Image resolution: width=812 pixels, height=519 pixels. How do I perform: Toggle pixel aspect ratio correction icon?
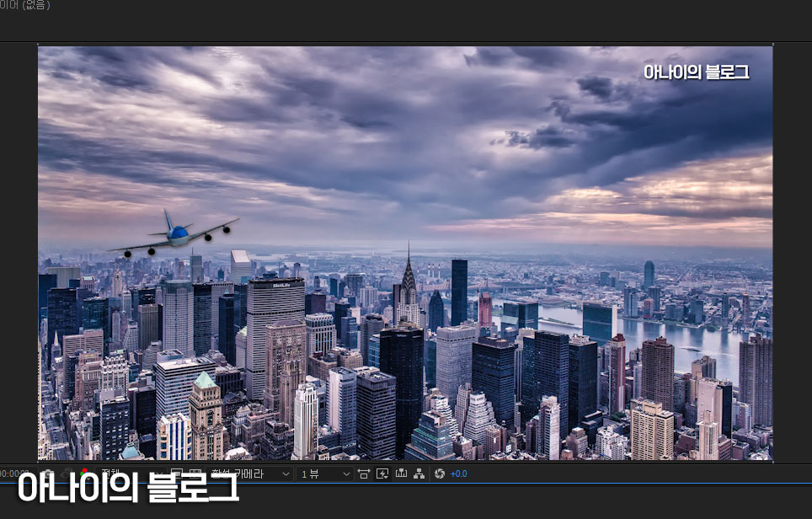[x=364, y=474]
